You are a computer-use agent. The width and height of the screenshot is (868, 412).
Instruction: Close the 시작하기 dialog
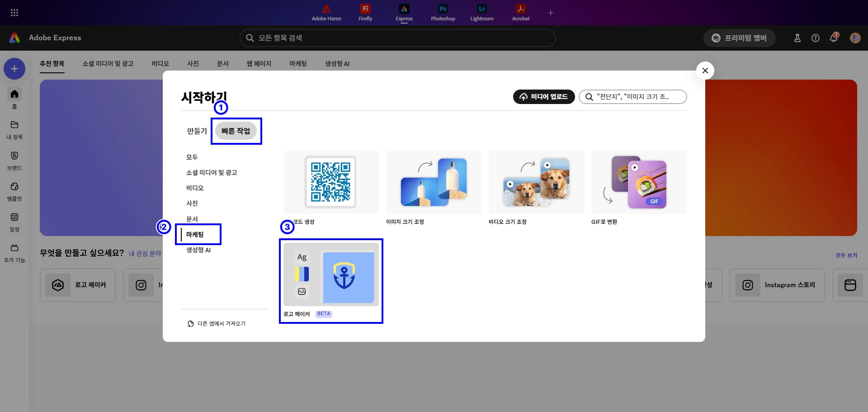click(705, 71)
